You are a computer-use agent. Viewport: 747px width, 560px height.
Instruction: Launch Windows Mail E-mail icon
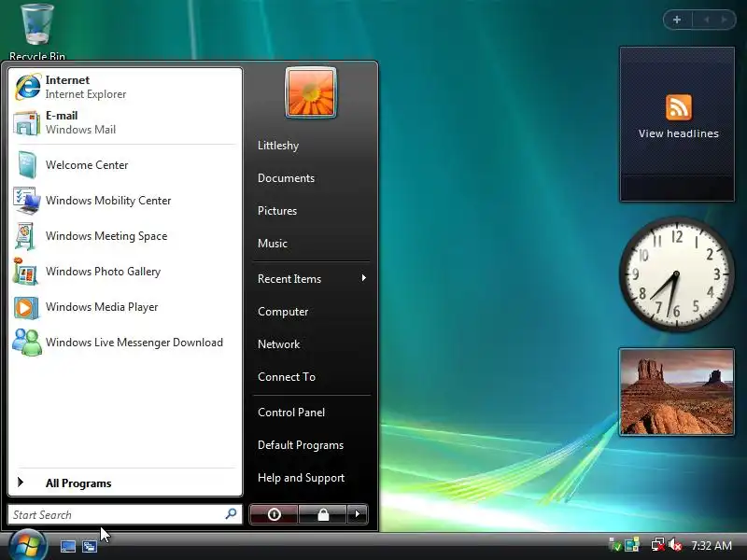(27, 123)
